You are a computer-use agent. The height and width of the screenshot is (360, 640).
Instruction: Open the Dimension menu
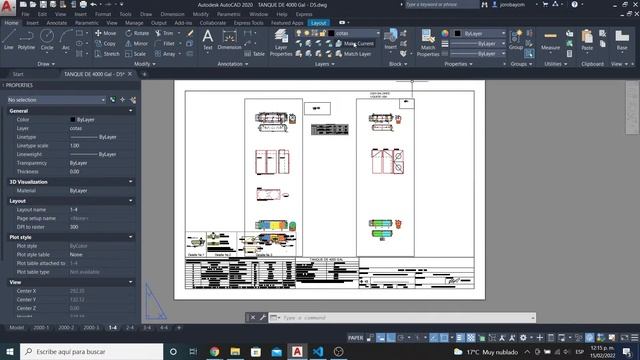[x=172, y=14]
